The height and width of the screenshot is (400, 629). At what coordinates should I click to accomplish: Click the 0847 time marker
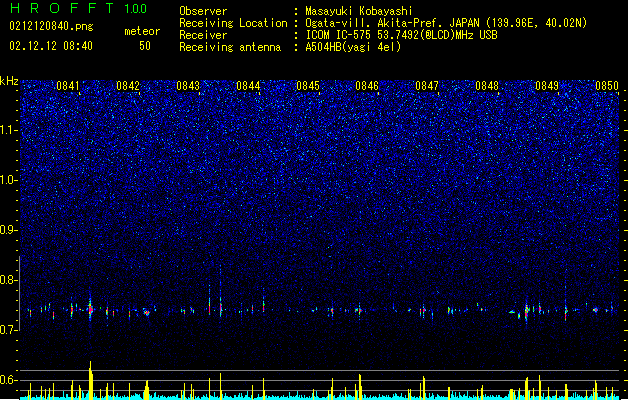point(427,85)
